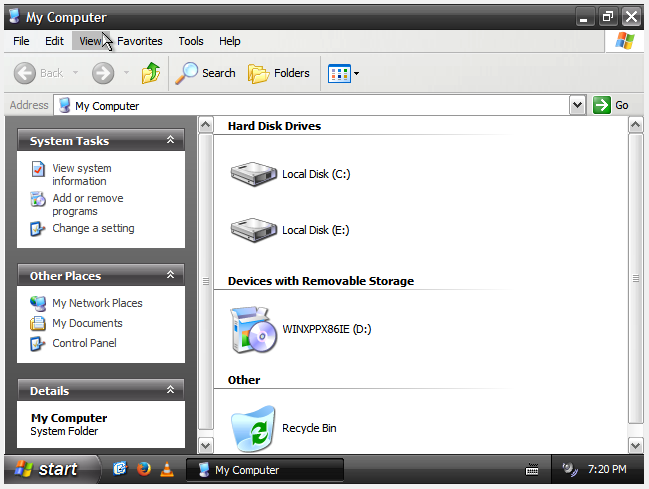Open the File menu
Screen dimensions: 649x489
tap(21, 41)
